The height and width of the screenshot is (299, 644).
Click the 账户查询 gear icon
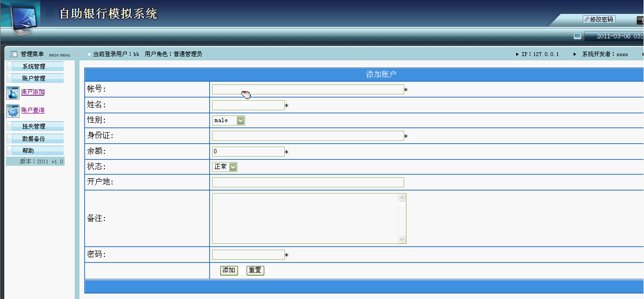click(13, 111)
